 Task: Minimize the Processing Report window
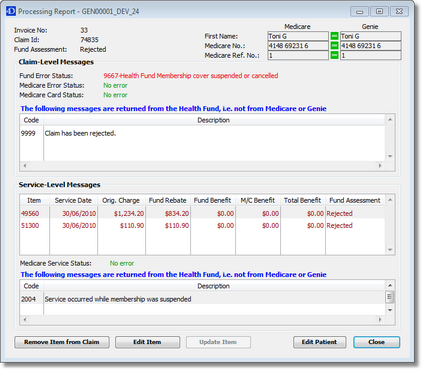pyautogui.click(x=359, y=11)
